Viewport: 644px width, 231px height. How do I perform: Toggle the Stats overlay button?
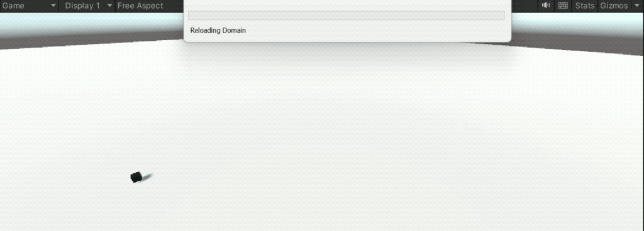coord(585,6)
